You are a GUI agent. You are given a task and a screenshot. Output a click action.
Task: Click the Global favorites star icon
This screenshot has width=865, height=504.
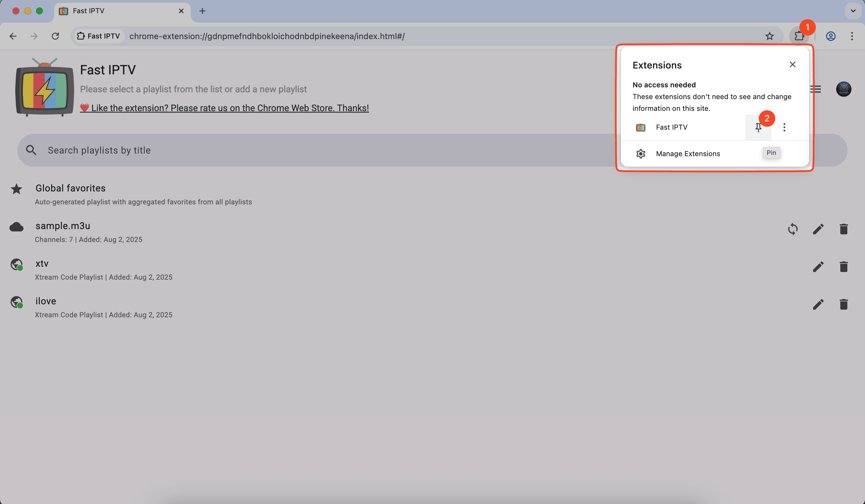pyautogui.click(x=16, y=189)
